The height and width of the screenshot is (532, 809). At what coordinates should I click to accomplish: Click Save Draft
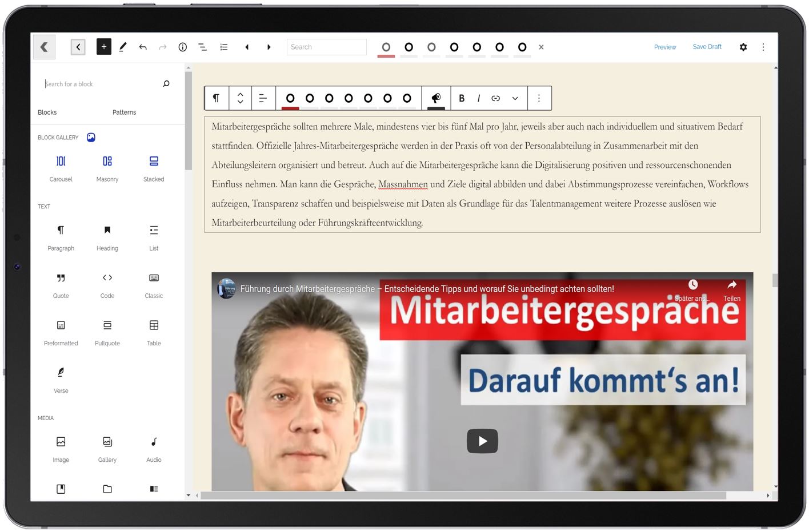point(707,47)
